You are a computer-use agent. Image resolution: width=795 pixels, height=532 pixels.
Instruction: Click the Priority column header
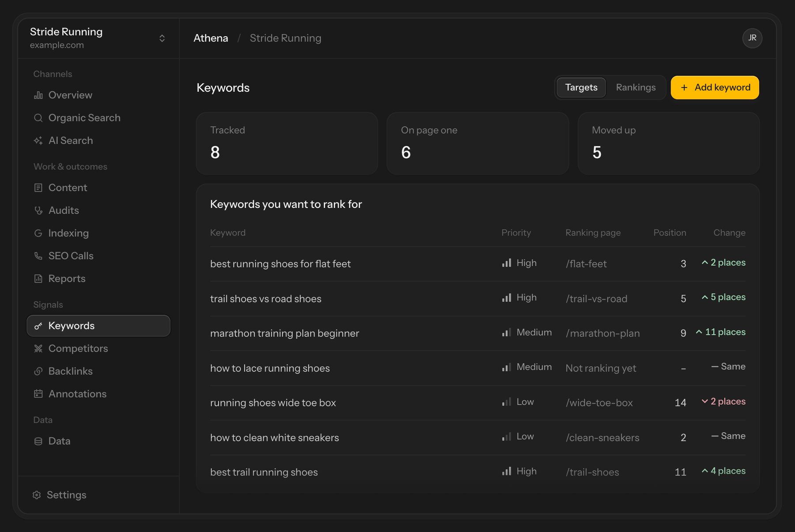click(516, 233)
